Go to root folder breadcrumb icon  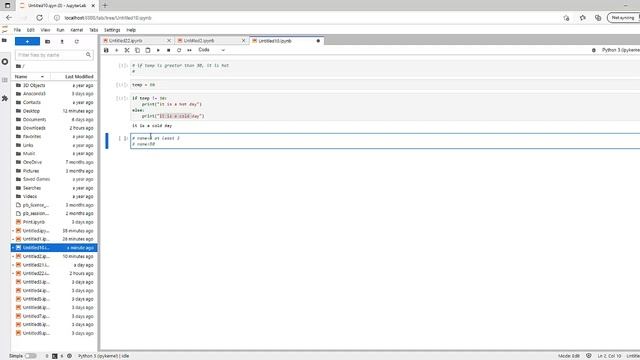pyautogui.click(x=18, y=66)
